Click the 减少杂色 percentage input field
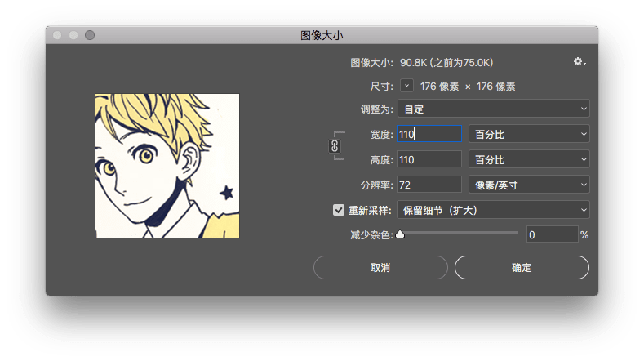The height and width of the screenshot is (361, 644). tap(551, 235)
